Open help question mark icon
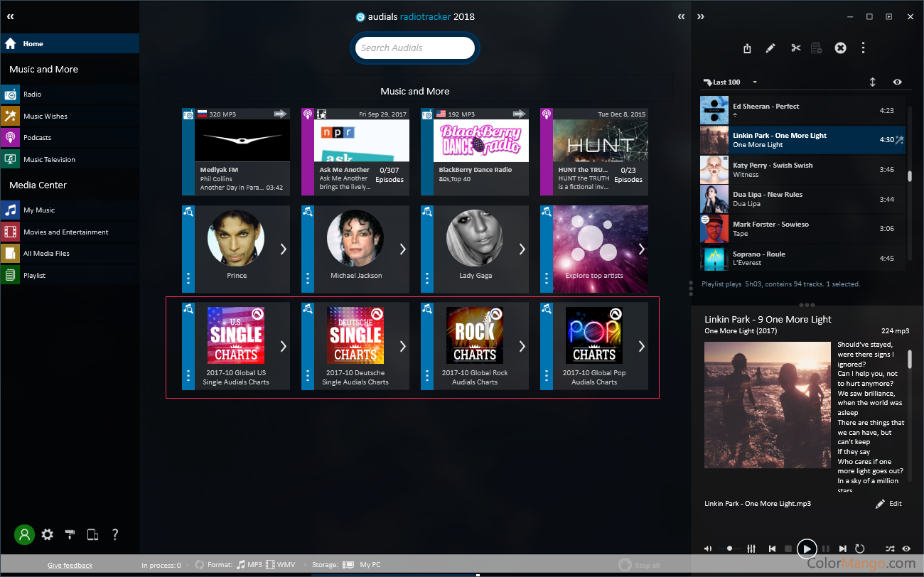924x577 pixels. pos(115,534)
